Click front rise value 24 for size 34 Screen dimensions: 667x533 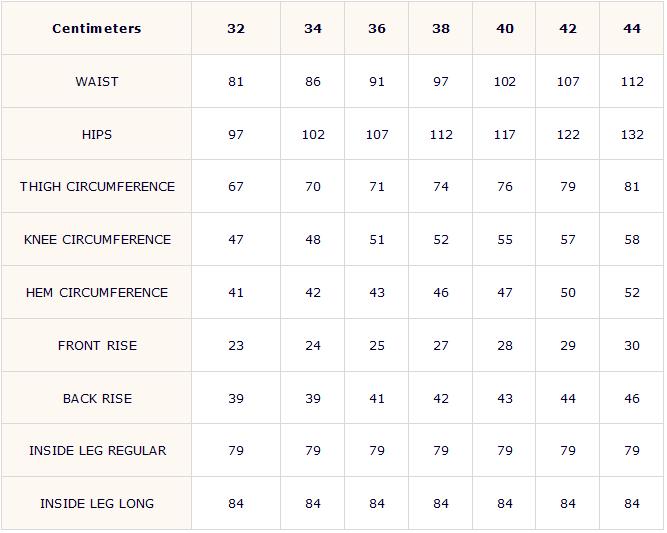313,345
